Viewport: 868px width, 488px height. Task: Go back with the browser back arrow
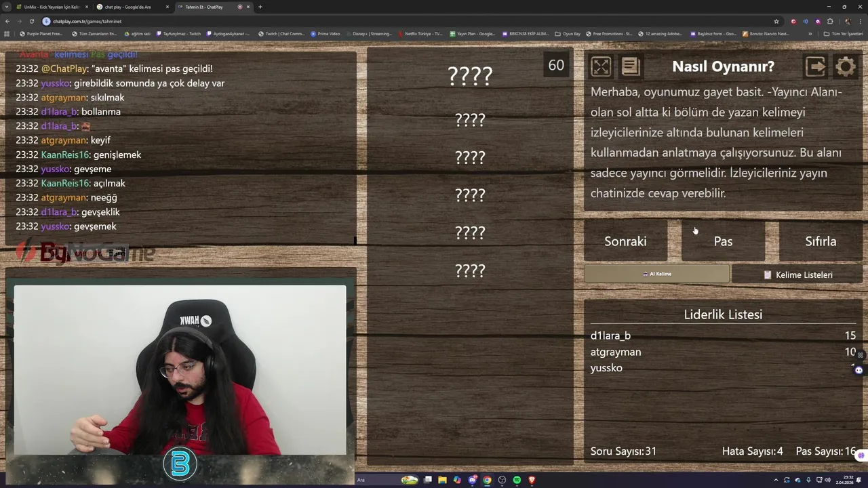(x=7, y=21)
